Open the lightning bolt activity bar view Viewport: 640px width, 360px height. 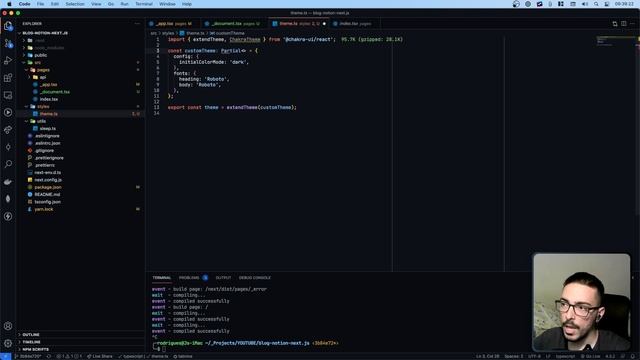click(x=8, y=216)
